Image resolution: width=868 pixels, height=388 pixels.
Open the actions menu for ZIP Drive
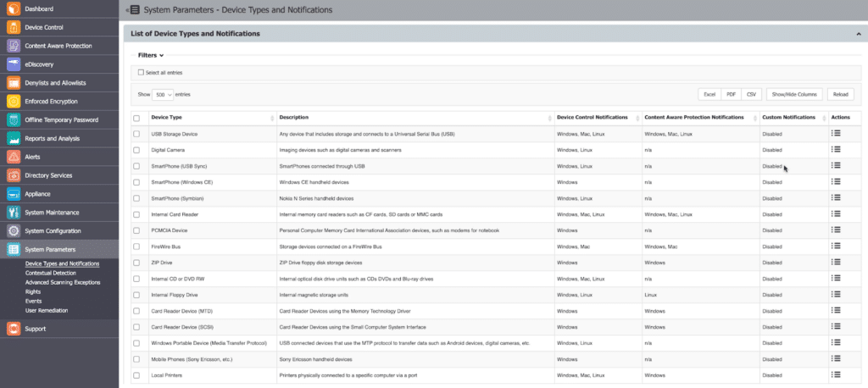click(835, 263)
